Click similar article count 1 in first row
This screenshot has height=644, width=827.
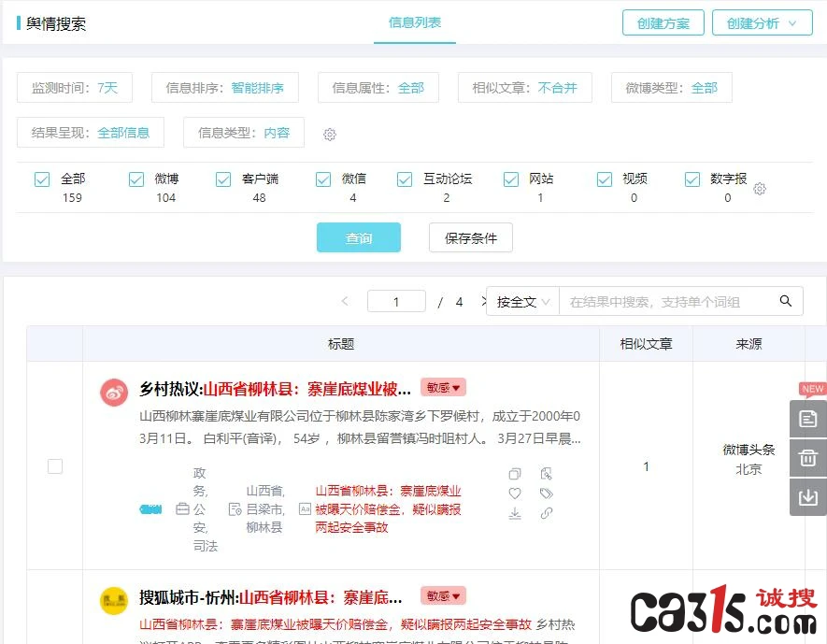click(x=646, y=466)
